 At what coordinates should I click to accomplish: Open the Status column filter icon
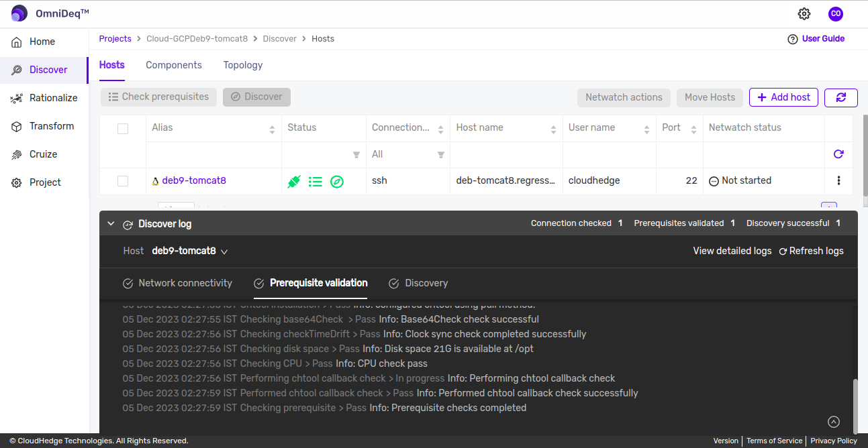point(356,155)
